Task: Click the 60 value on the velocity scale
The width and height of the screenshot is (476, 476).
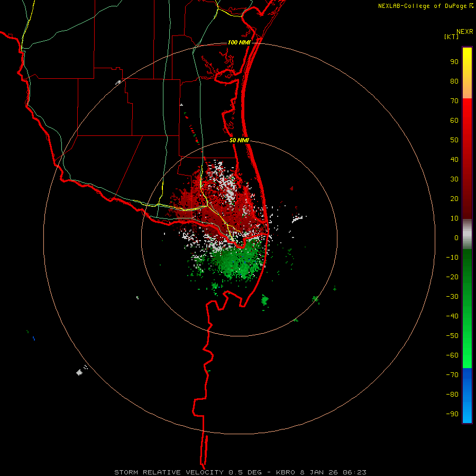Action: click(454, 121)
